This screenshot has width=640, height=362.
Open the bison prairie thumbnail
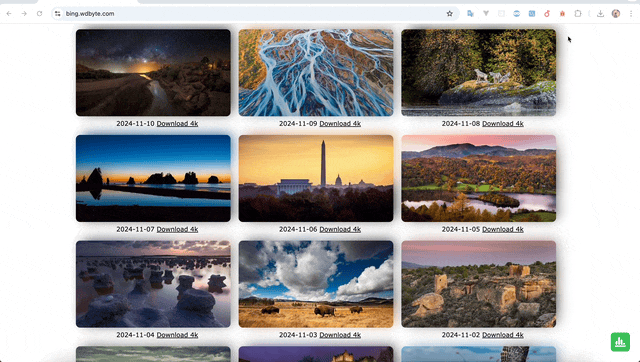316,284
